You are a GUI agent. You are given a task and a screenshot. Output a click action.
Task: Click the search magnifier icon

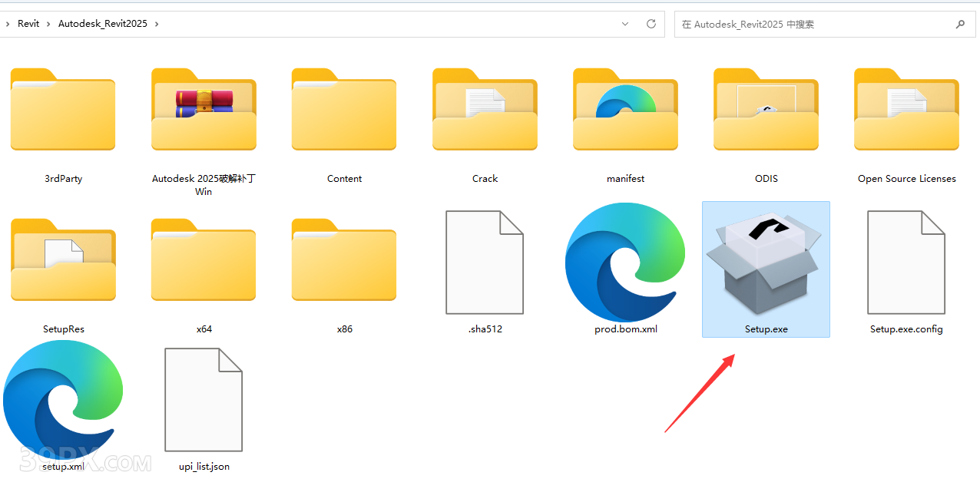(960, 24)
